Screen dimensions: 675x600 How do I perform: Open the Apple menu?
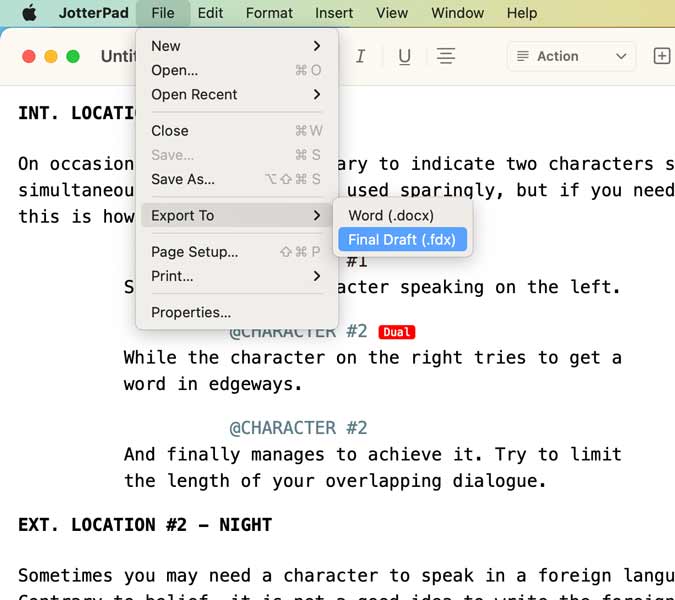point(29,13)
